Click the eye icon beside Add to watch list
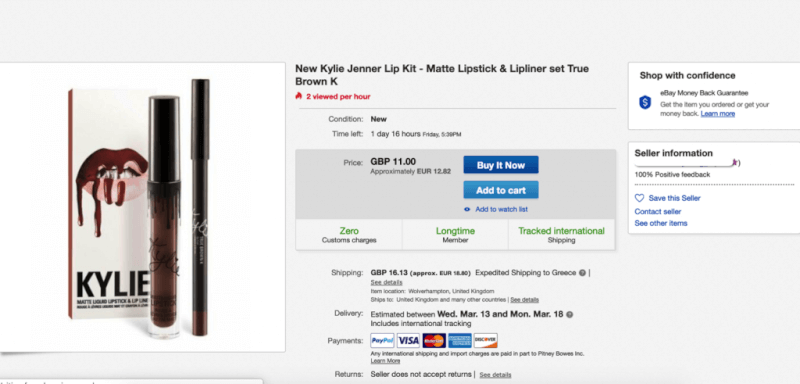The width and height of the screenshot is (800, 384). click(467, 210)
